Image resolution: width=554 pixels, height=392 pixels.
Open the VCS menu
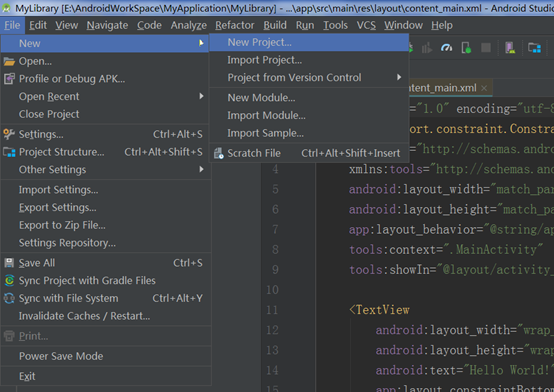pyautogui.click(x=366, y=25)
